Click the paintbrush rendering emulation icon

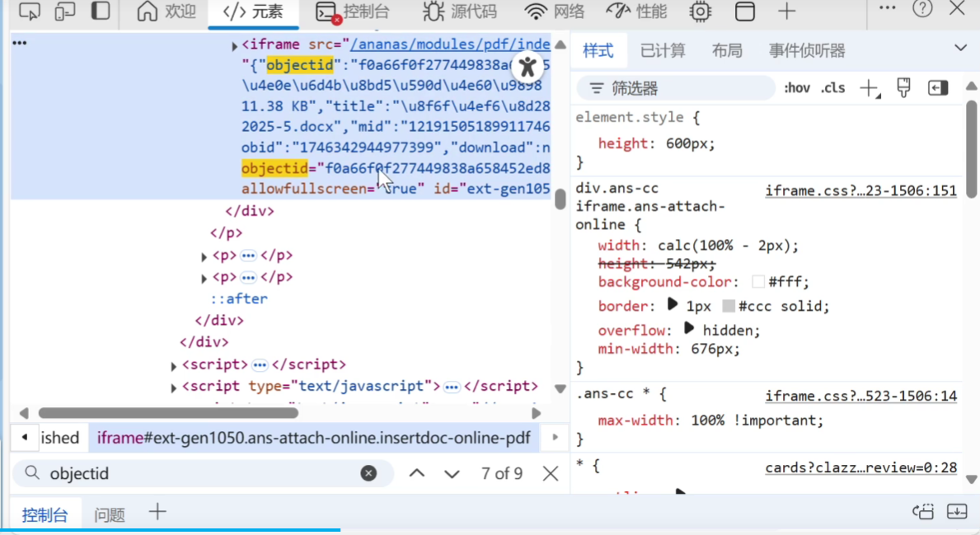point(903,88)
